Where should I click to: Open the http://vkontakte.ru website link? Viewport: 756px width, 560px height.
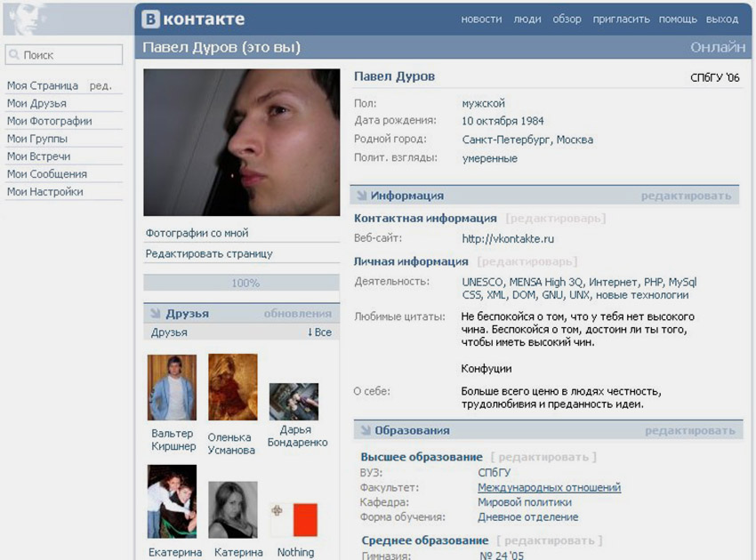click(x=508, y=238)
